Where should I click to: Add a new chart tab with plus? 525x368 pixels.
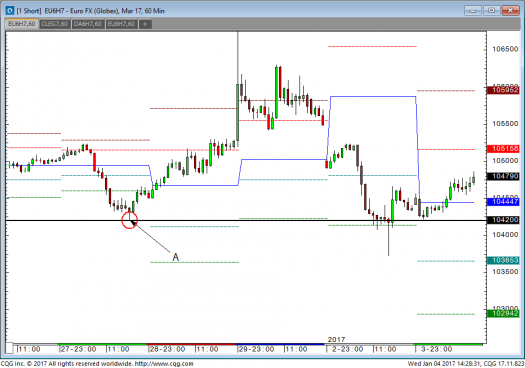click(145, 24)
